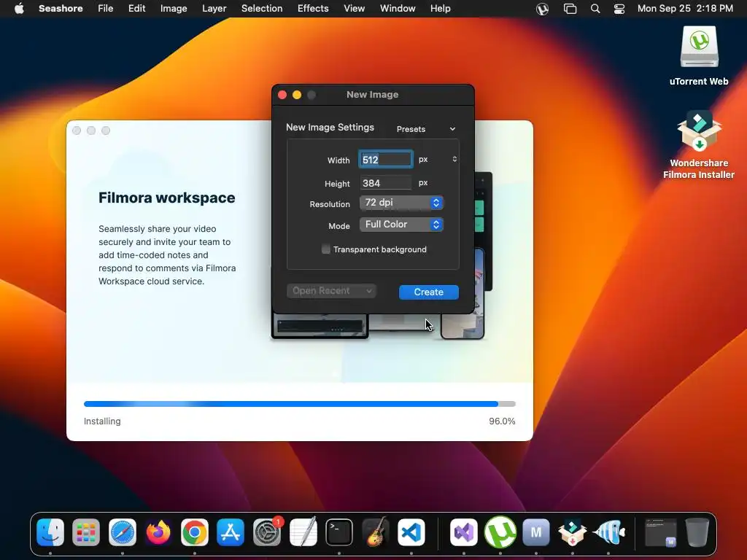This screenshot has height=560, width=747.
Task: Open uTorrent Web from the dock
Action: (500, 532)
